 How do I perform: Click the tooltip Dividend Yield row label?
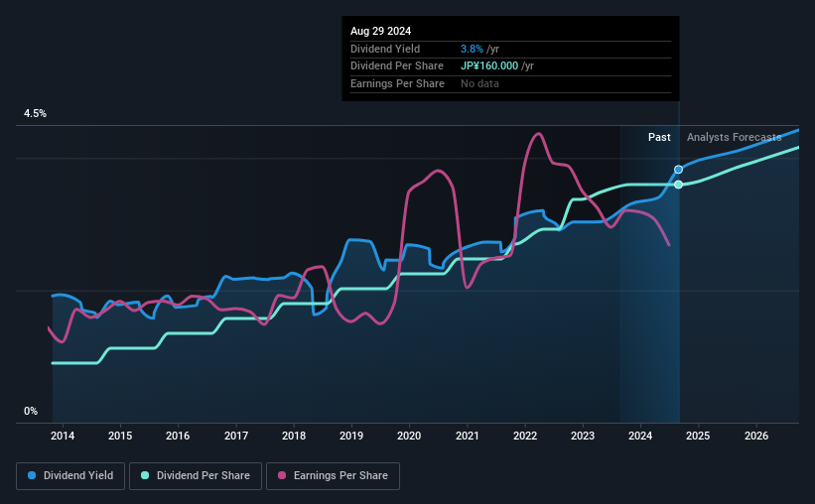pos(385,49)
